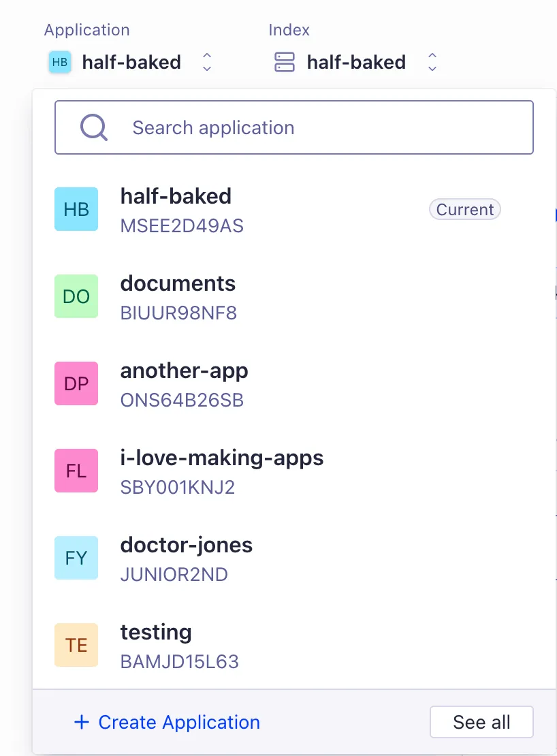The height and width of the screenshot is (756, 557).
Task: Click the TE icon next to testing
Action: [x=76, y=644]
